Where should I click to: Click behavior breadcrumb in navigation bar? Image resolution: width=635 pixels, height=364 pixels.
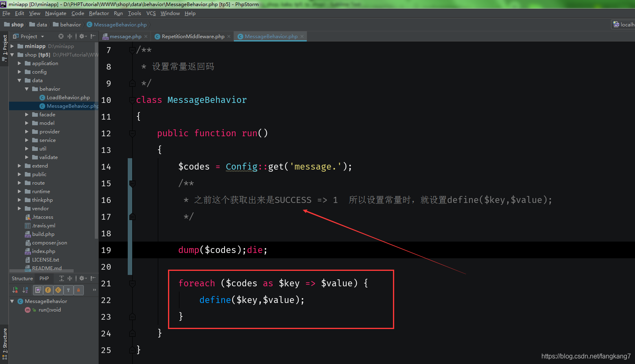coord(67,25)
